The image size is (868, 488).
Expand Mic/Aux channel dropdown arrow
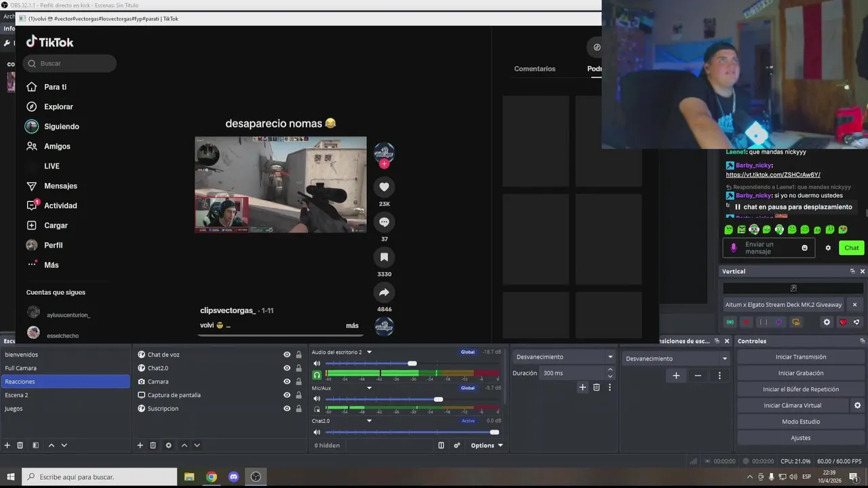(369, 388)
